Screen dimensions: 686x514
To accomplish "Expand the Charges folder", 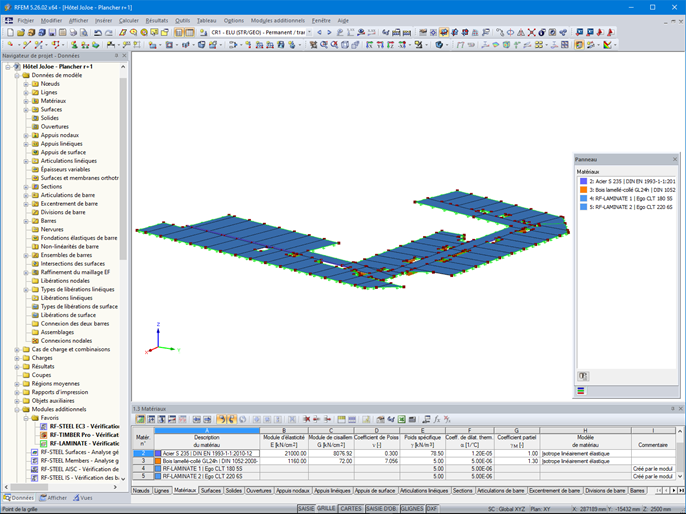I will [17, 358].
